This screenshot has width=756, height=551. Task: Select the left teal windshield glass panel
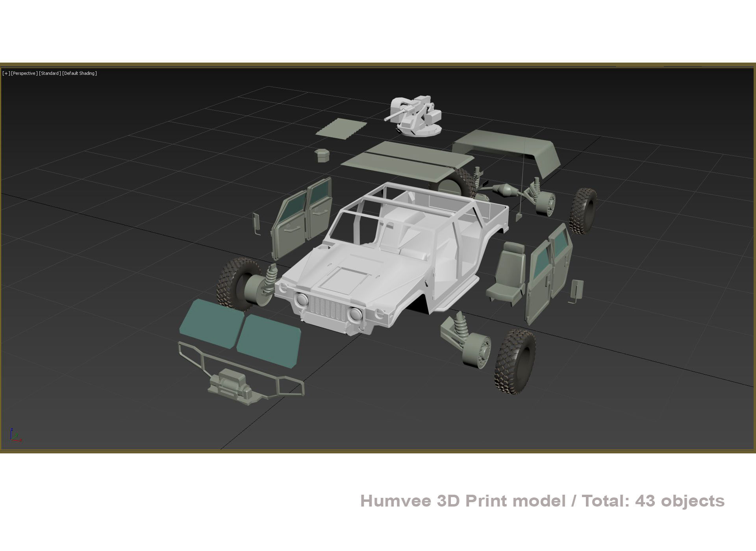(x=211, y=323)
